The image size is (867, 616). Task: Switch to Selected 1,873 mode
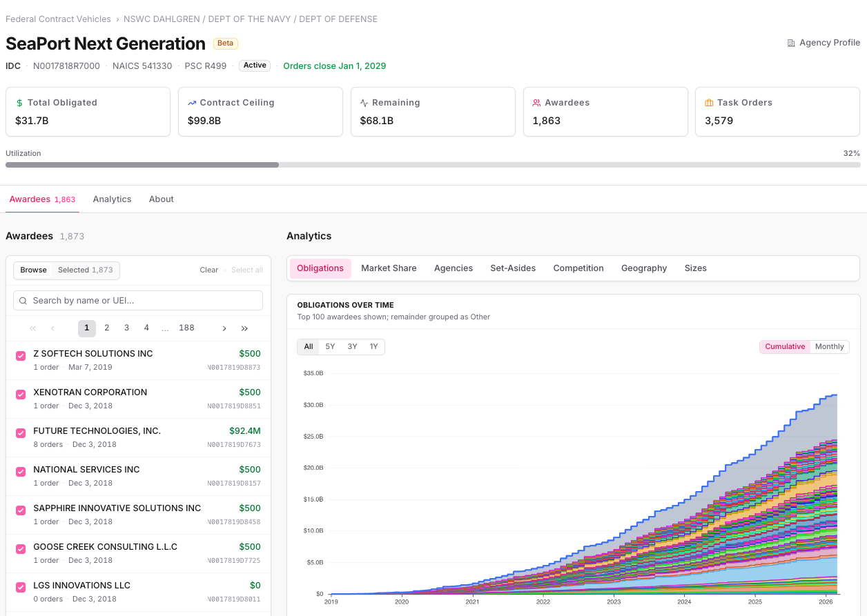(85, 270)
